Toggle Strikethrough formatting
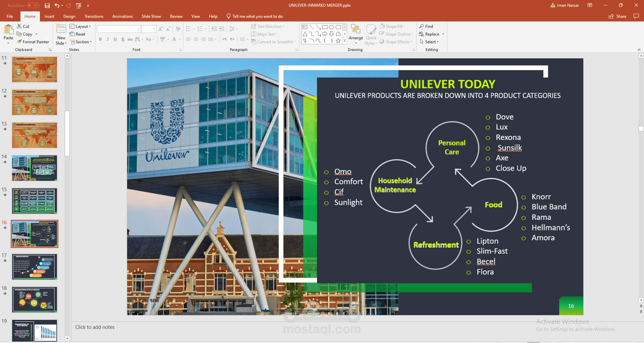The image size is (644, 343). 130,39
